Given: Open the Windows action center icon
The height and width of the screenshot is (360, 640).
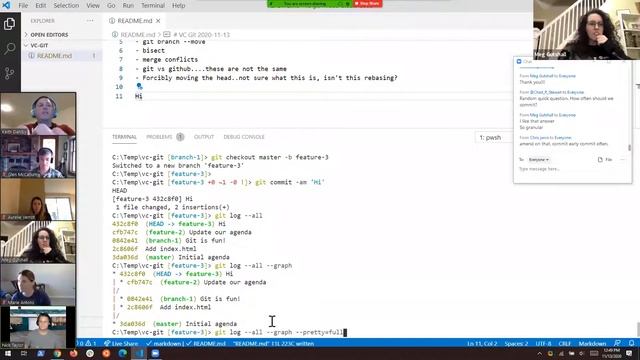Looking at the screenshot, I should tap(629, 353).
